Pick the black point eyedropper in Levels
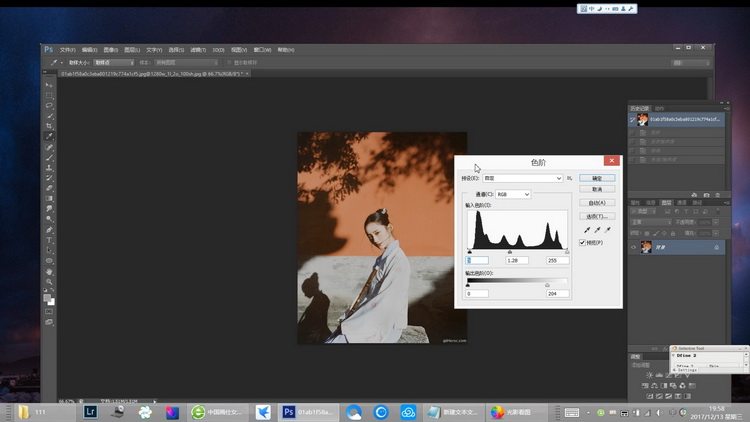Image resolution: width=750 pixels, height=422 pixels. (587, 230)
